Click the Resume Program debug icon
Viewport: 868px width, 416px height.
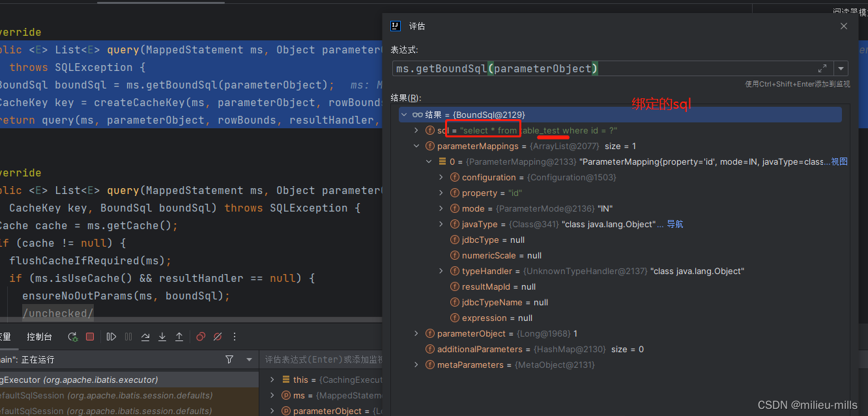[111, 337]
